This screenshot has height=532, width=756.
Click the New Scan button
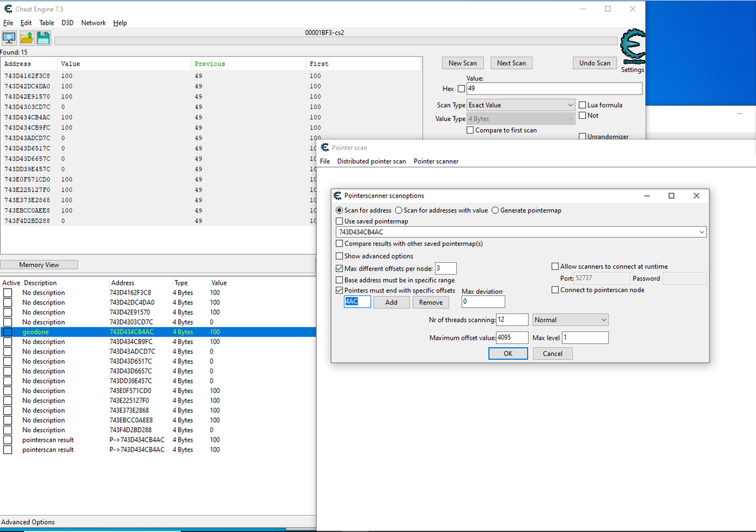click(x=462, y=63)
